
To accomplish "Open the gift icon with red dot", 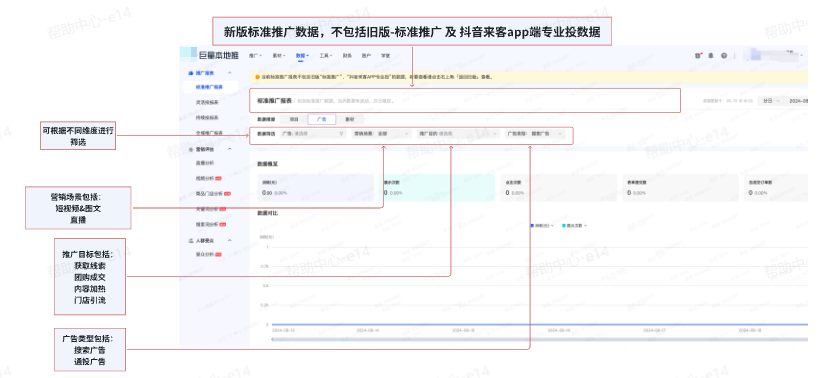I will [698, 55].
